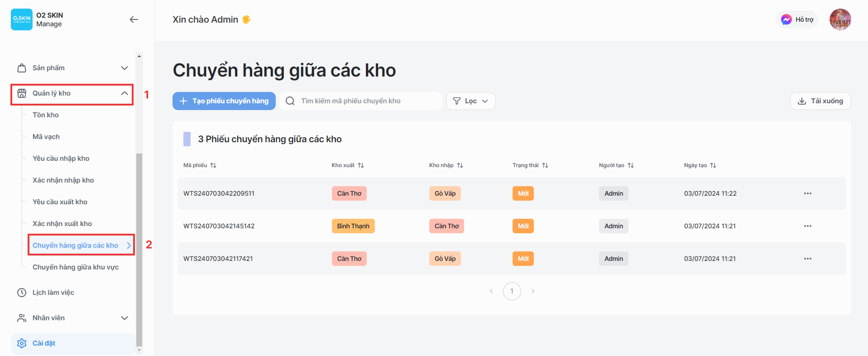The width and height of the screenshot is (868, 356).
Task: Sort by Mã phiếu column arrows
Action: [213, 165]
